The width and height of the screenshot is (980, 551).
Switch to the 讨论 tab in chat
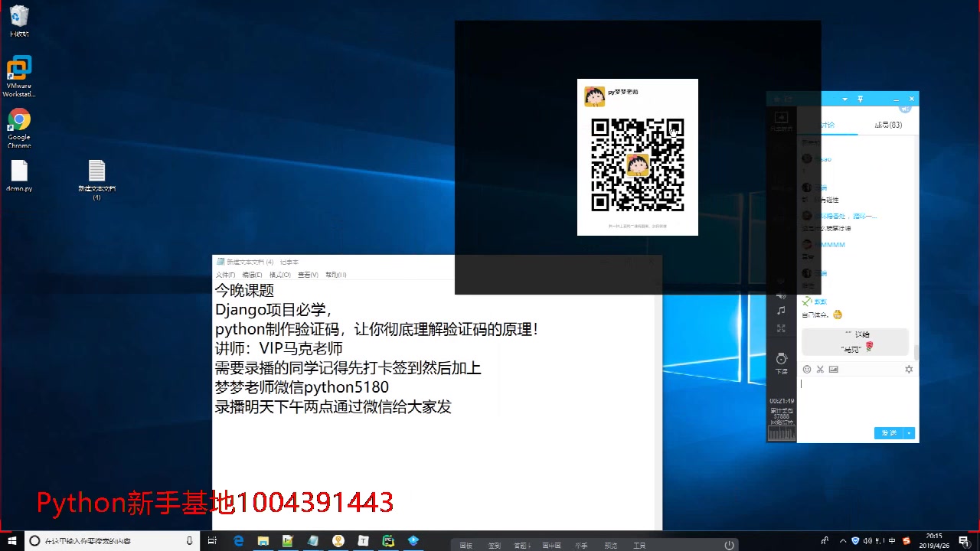click(827, 125)
